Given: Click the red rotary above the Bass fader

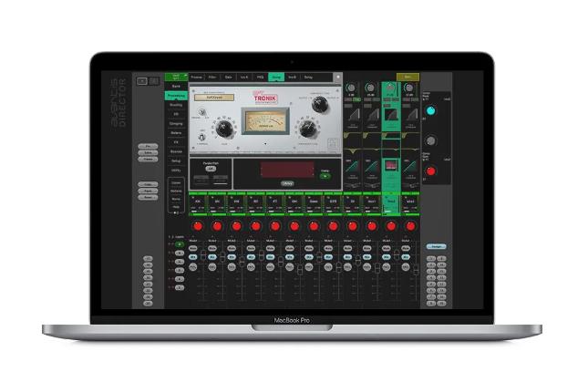Looking at the screenshot, I should point(314,226).
